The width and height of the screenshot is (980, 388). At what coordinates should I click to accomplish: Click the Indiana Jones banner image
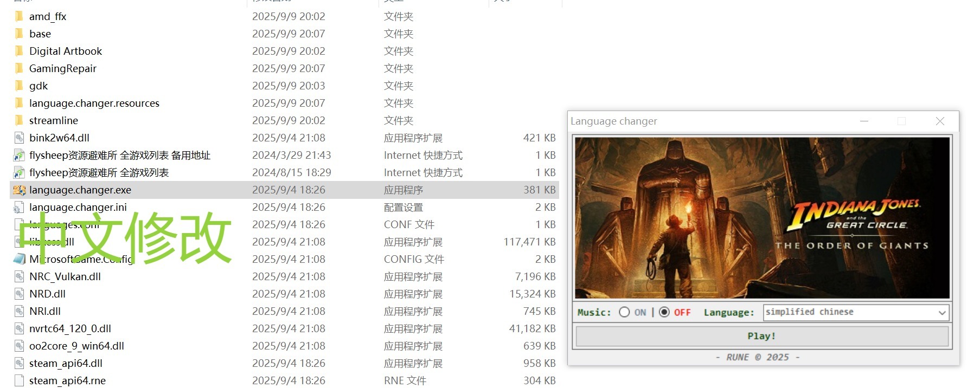[762, 217]
